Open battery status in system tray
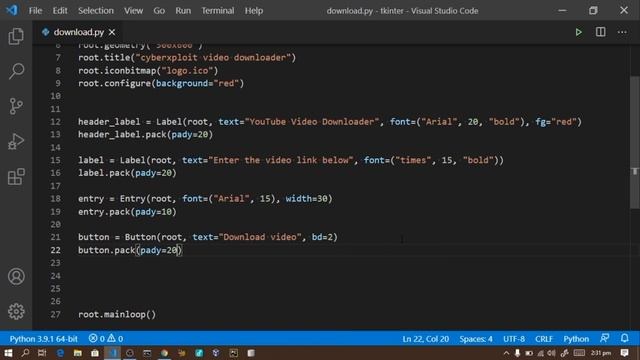 (529, 353)
